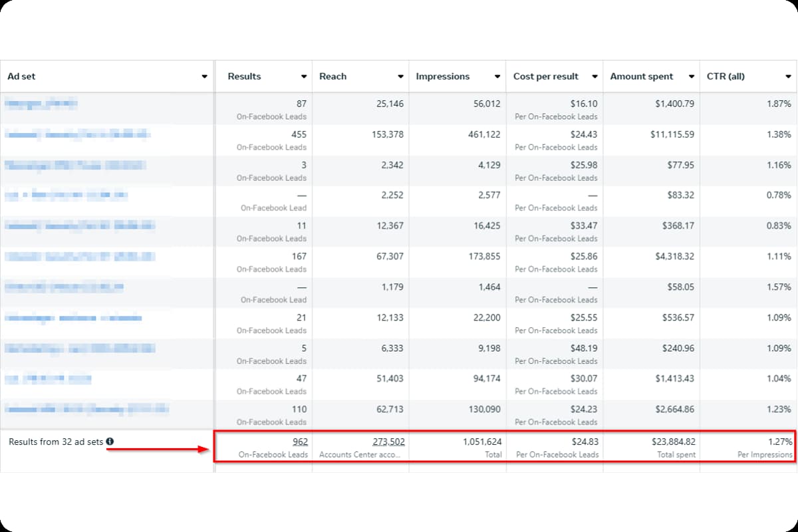Select the ad set row with 455 leads
Image resolution: width=798 pixels, height=532 pixels.
pos(78,134)
